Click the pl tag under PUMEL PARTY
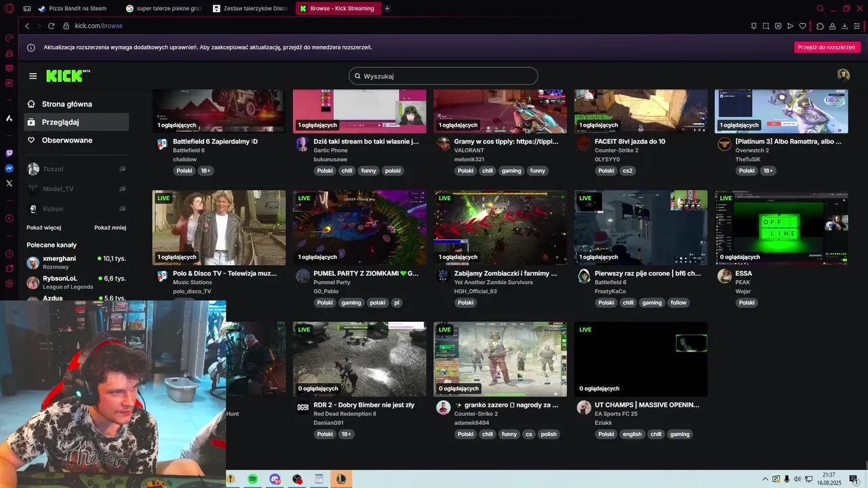This screenshot has width=868, height=488. coord(397,303)
